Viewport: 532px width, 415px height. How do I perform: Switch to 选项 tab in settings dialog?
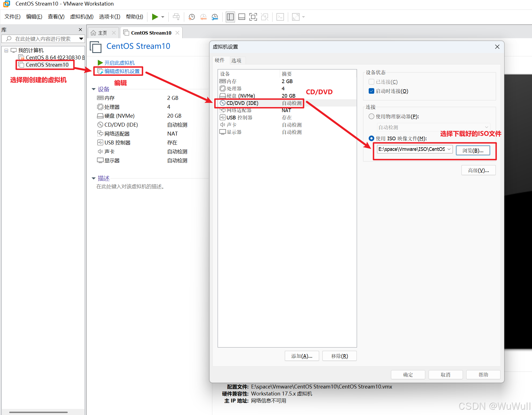pyautogui.click(x=236, y=61)
